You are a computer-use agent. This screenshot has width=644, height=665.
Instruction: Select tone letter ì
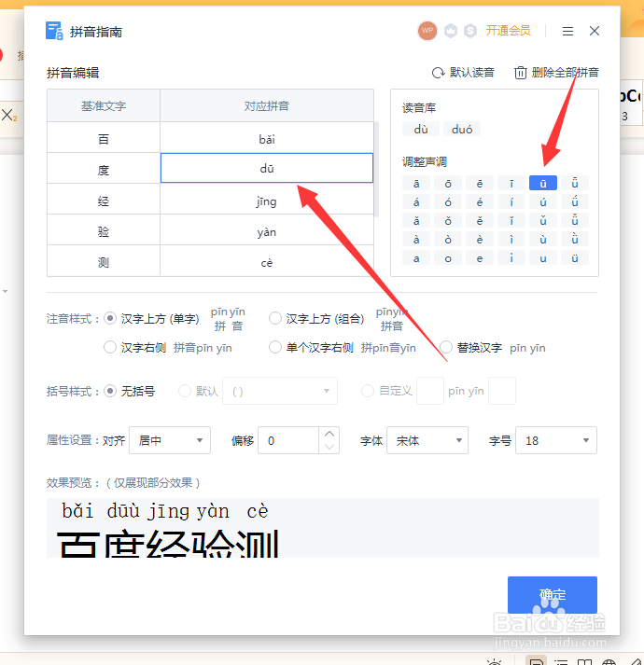(511, 239)
